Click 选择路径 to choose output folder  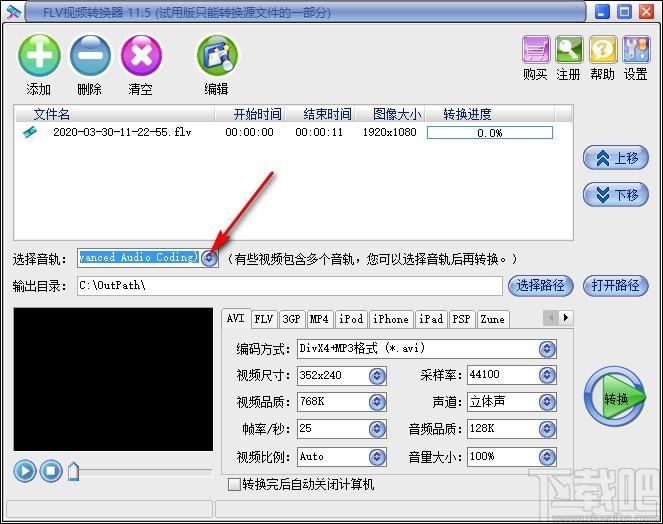click(540, 285)
